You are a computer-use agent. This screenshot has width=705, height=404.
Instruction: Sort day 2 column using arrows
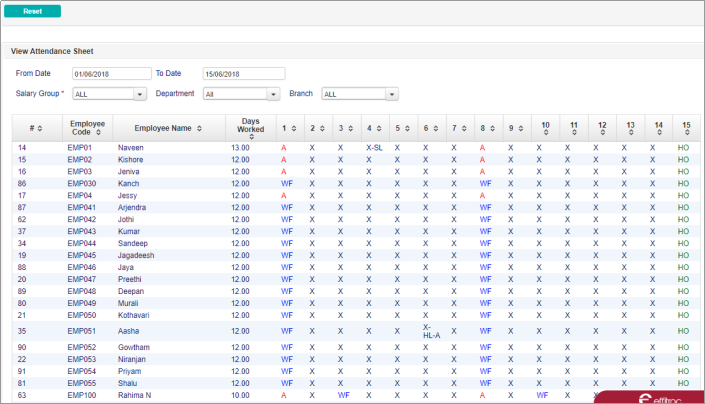pyautogui.click(x=322, y=129)
